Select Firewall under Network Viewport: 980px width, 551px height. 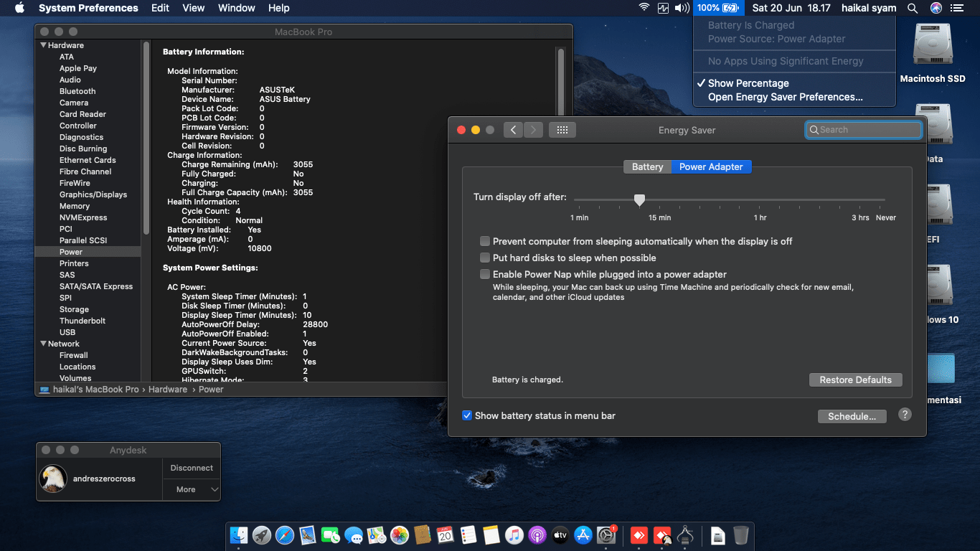tap(74, 355)
